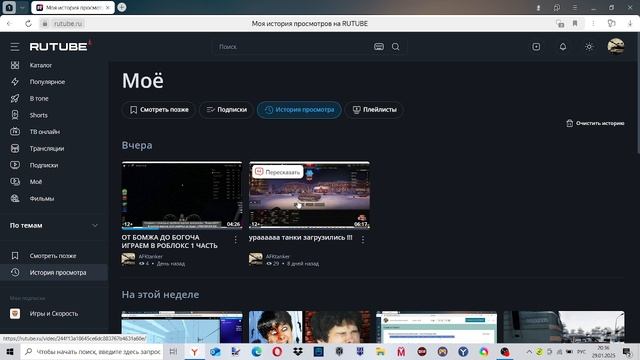Open a new browser tab
Screen dimensions: 640x360
[122, 7]
